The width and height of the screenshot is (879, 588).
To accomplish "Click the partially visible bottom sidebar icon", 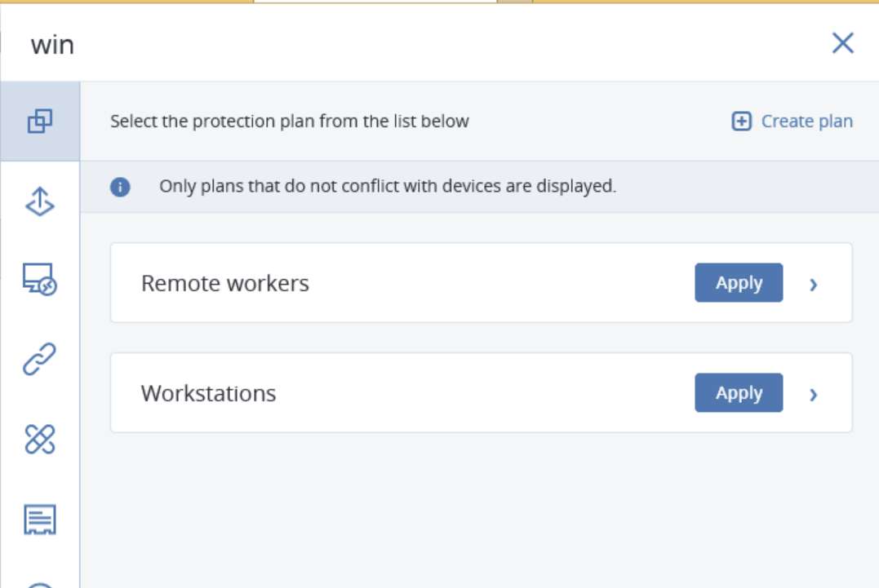I will pyautogui.click(x=40, y=585).
